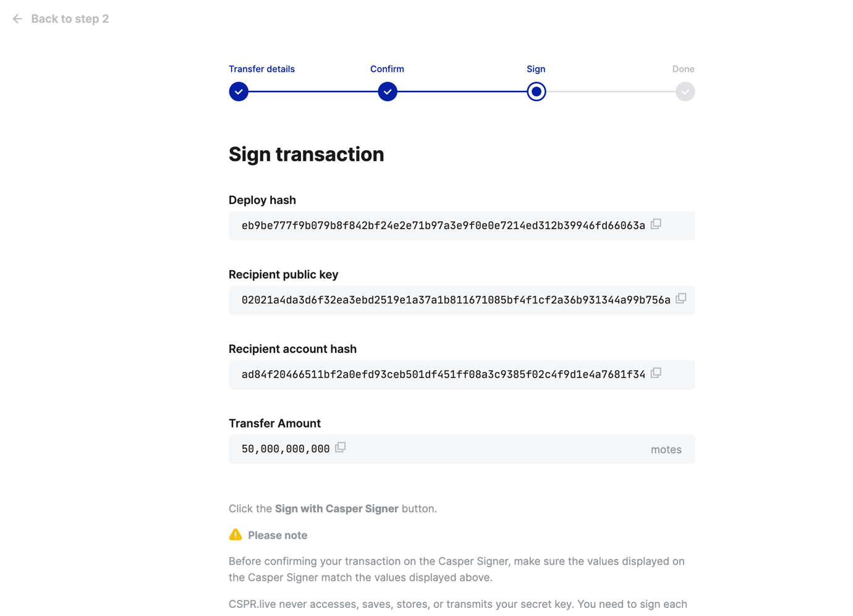The image size is (853, 616).
Task: Select the active Sign step indicator
Action: (x=536, y=91)
